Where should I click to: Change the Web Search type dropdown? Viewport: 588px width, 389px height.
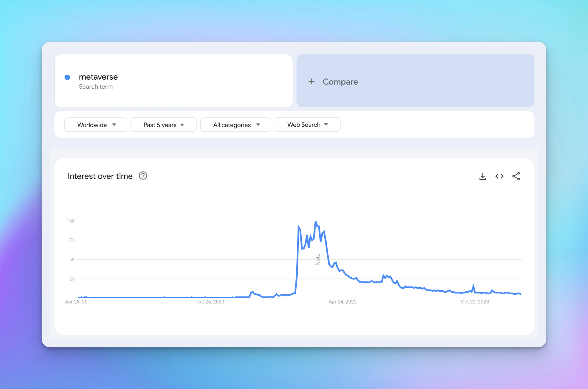pos(308,125)
